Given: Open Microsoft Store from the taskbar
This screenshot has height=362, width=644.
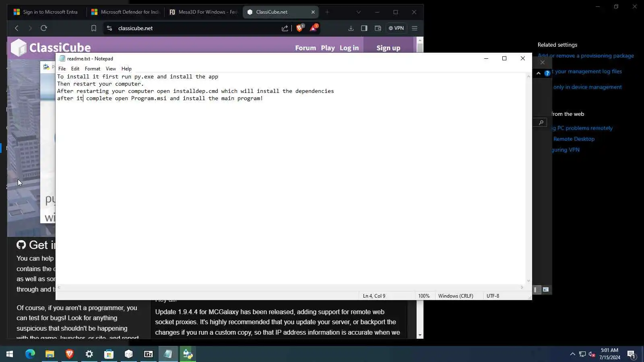Looking at the screenshot, I should pyautogui.click(x=109, y=354).
